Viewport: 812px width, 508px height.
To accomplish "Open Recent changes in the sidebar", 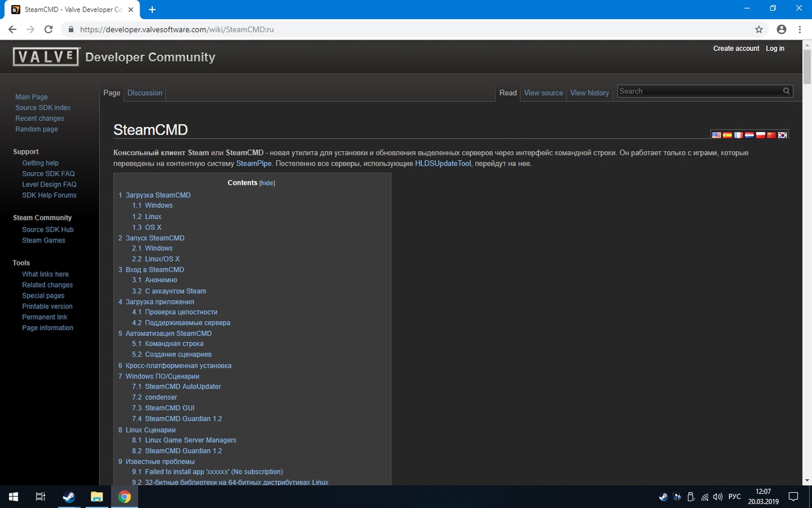I will point(40,119).
